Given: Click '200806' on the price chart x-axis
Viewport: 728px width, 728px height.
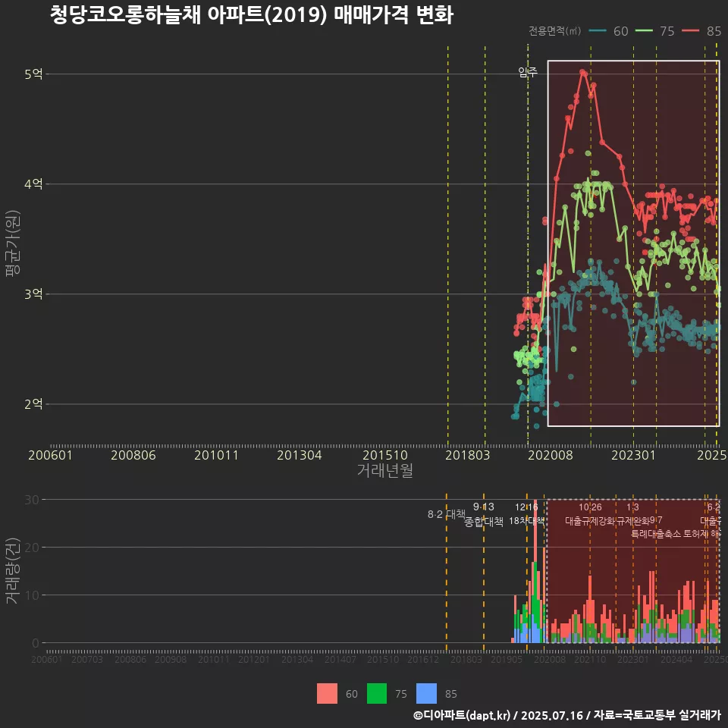Looking at the screenshot, I should [x=133, y=455].
